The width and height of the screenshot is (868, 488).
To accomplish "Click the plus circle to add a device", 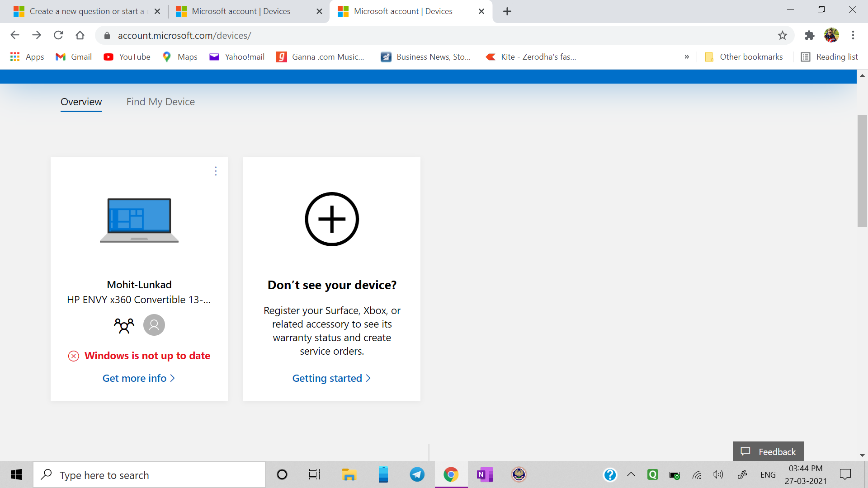I will (x=332, y=219).
